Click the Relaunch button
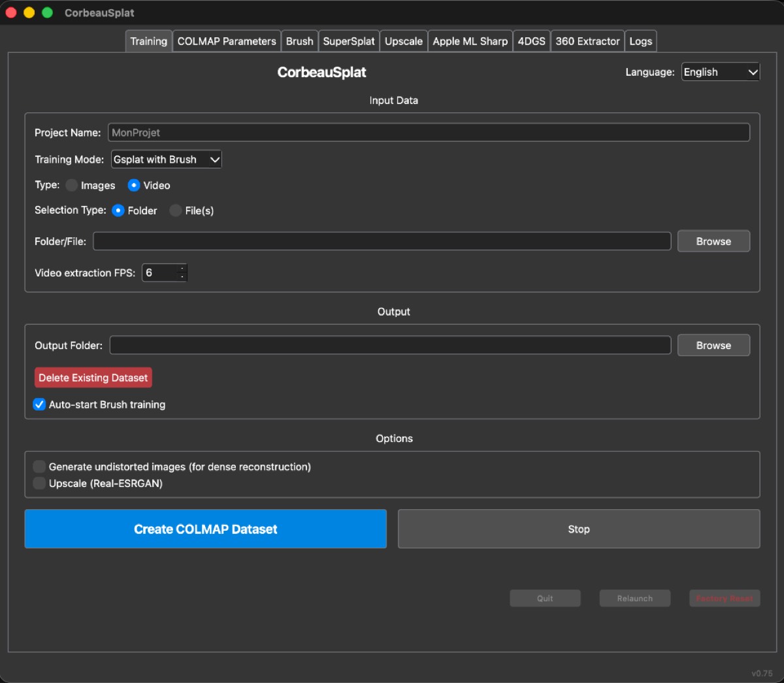 (635, 599)
